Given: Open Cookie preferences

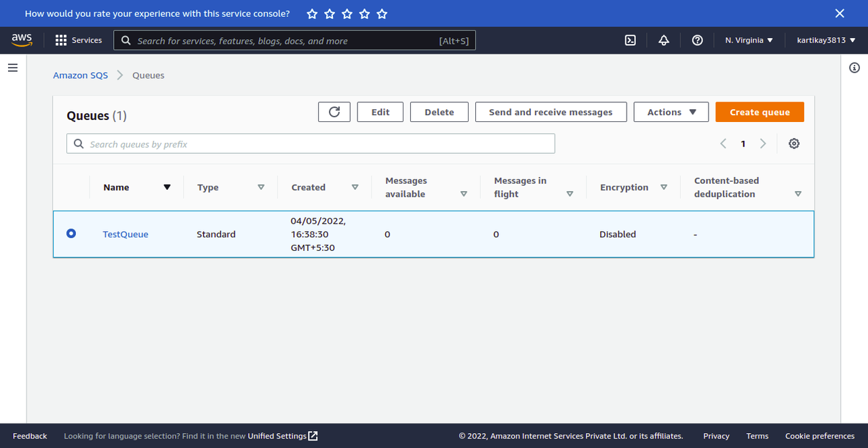Looking at the screenshot, I should point(820,436).
